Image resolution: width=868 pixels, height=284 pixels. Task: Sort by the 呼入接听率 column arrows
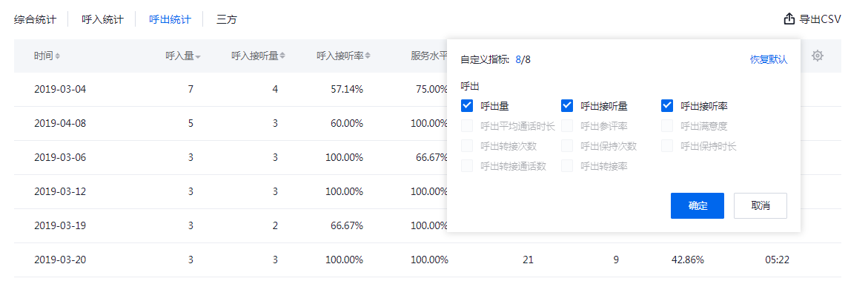point(368,56)
